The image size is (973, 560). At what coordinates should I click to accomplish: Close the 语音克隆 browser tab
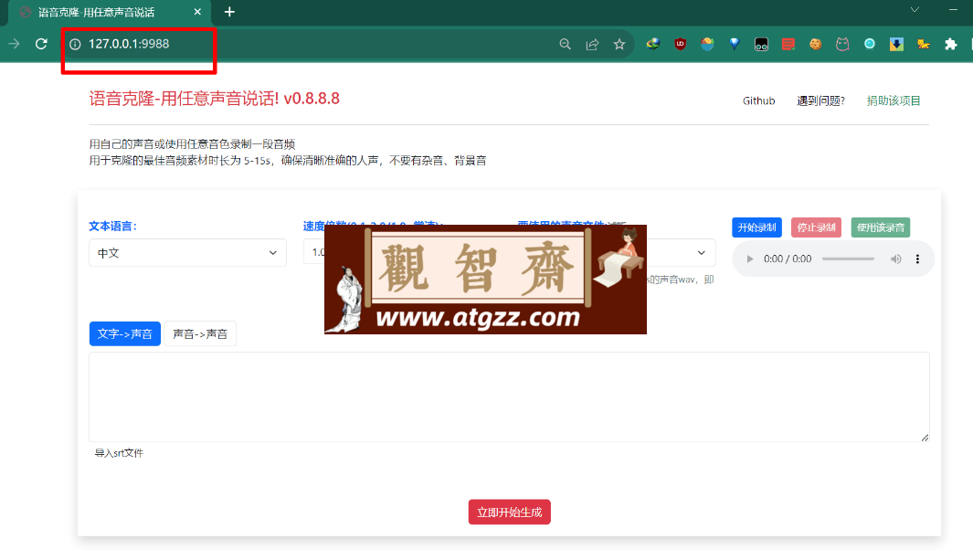point(197,12)
